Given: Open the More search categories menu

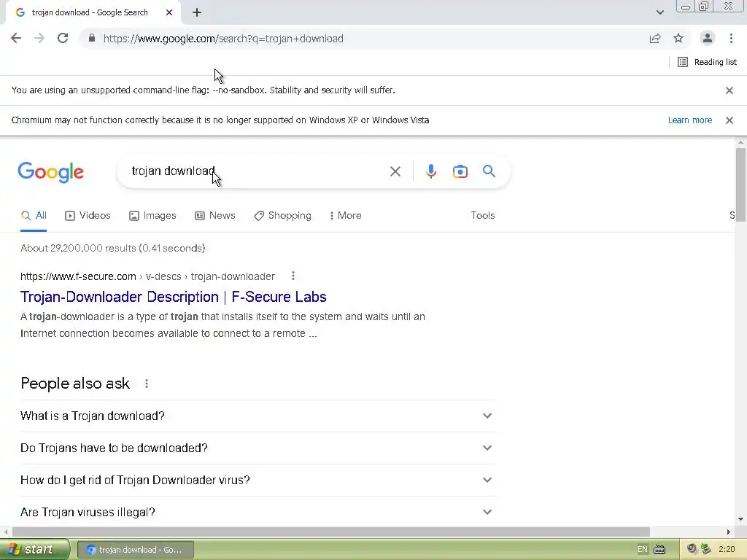Looking at the screenshot, I should coord(345,216).
